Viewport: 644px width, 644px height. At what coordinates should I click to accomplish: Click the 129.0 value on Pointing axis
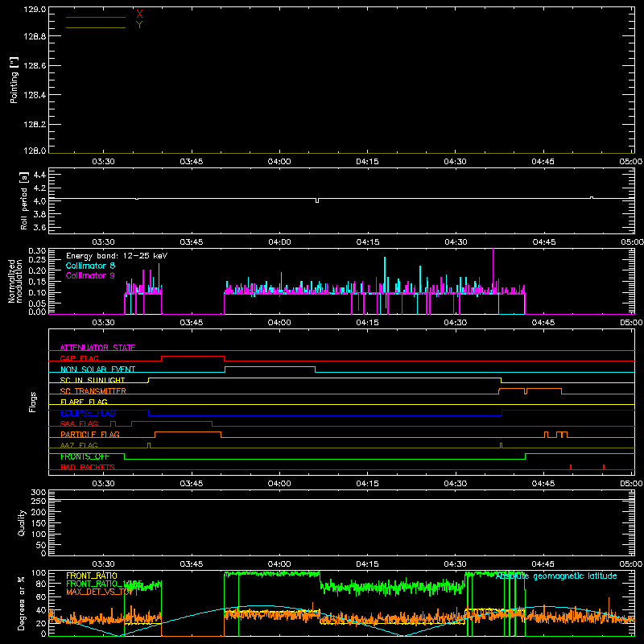[35, 10]
